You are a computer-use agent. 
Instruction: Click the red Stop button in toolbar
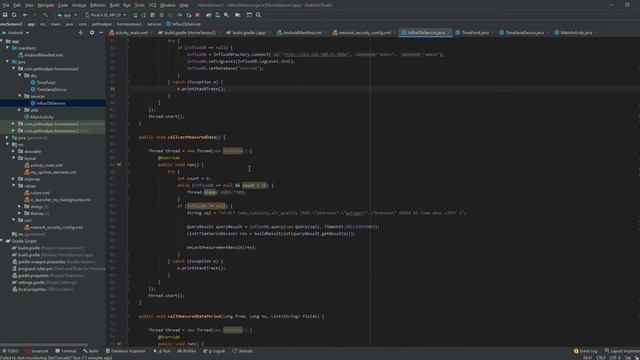(198, 15)
